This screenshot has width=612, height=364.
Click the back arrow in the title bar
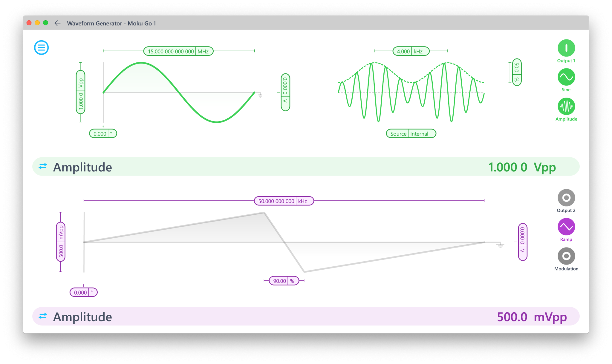click(57, 23)
